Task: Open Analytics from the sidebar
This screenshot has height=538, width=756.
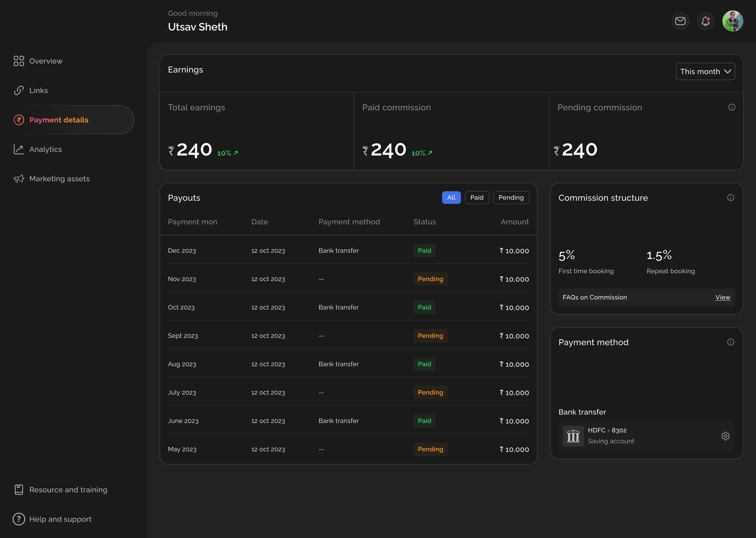Action: pos(45,149)
